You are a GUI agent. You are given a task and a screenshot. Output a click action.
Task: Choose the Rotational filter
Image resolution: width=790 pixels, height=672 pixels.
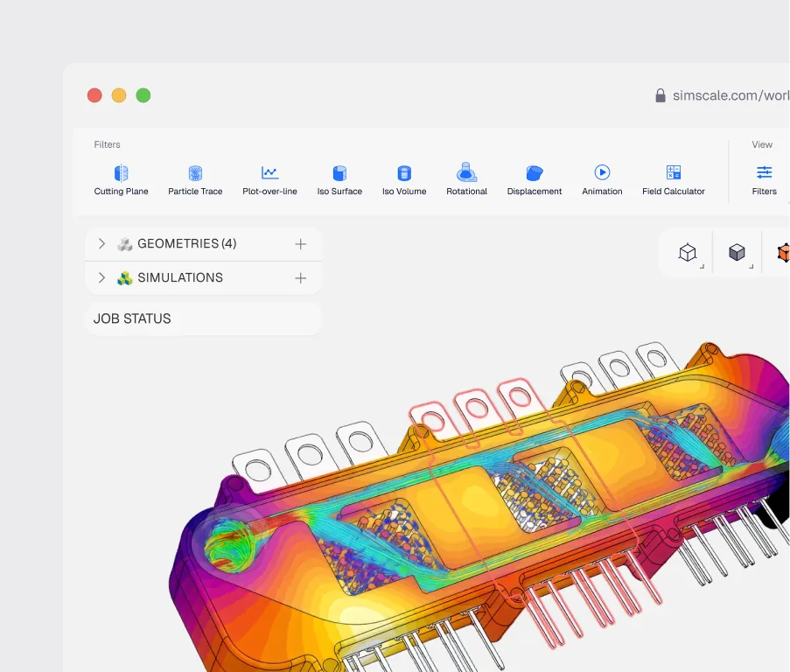(466, 179)
